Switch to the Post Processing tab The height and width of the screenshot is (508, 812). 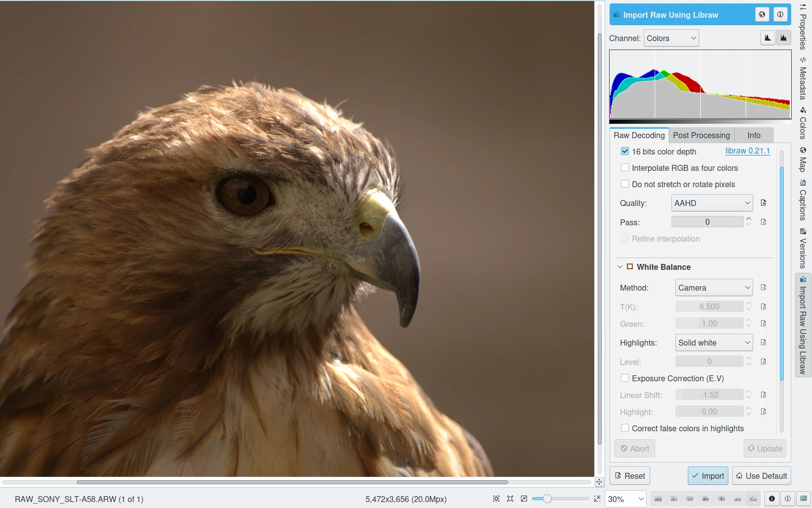pos(701,135)
